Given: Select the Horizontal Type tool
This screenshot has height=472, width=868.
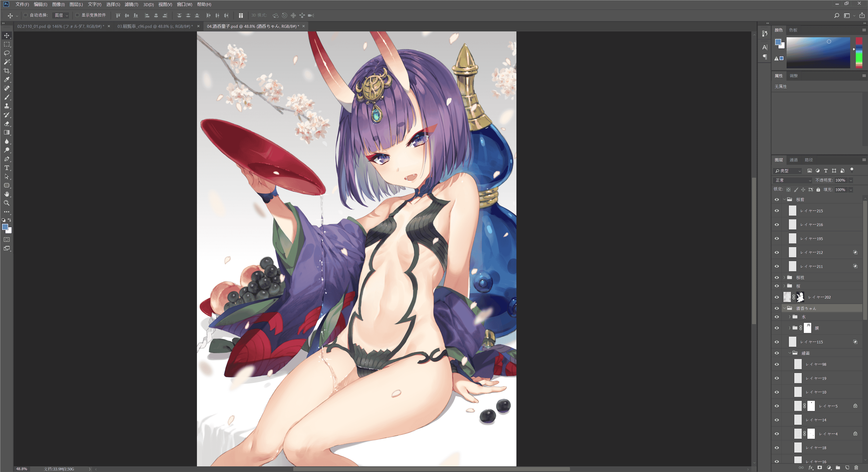Looking at the screenshot, I should 7,168.
